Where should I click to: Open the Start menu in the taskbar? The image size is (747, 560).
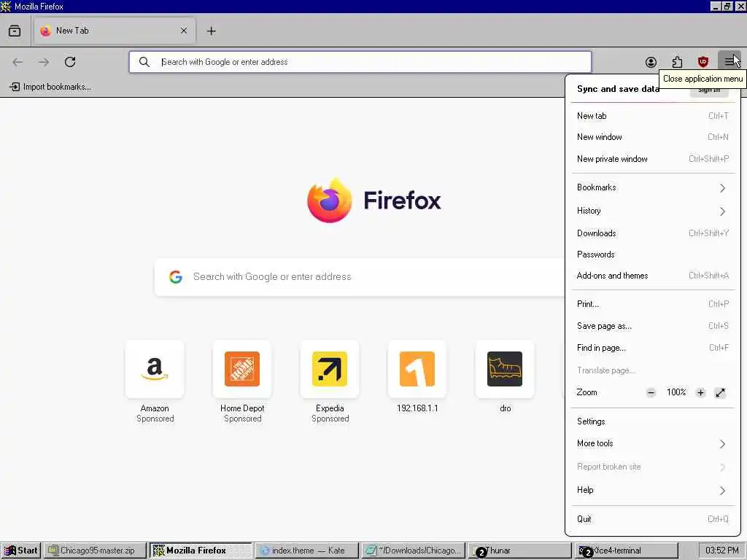pyautogui.click(x=20, y=551)
